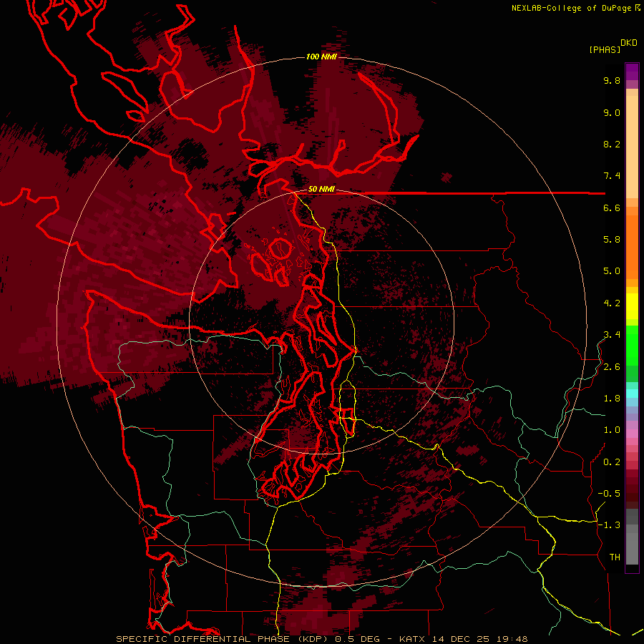The height and width of the screenshot is (644, 644).
Task: Click the 5.8 legend value
Action: 612,240
